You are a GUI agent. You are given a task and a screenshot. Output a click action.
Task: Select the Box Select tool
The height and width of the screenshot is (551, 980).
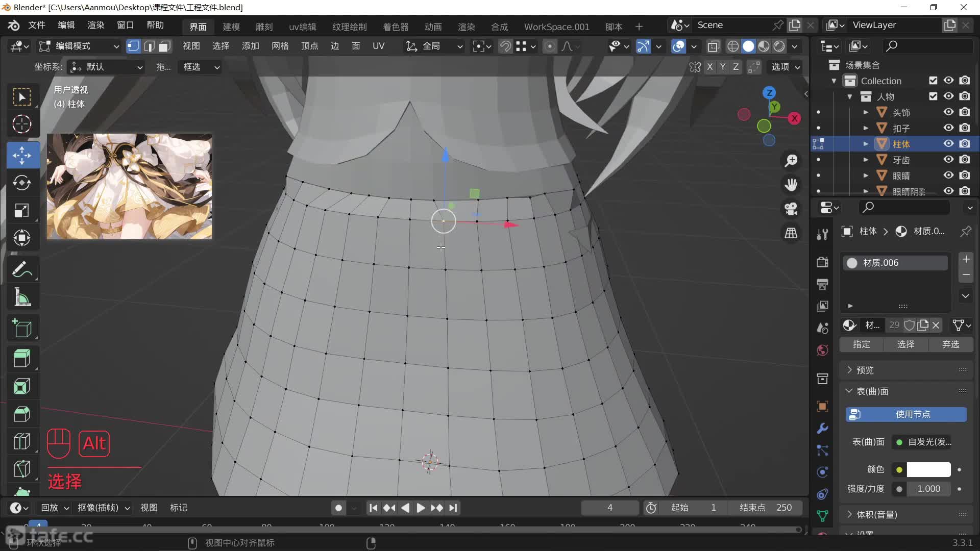(x=22, y=96)
